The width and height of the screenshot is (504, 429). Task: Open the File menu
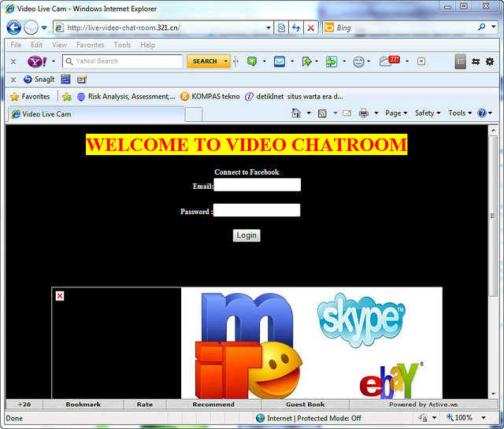[16, 45]
